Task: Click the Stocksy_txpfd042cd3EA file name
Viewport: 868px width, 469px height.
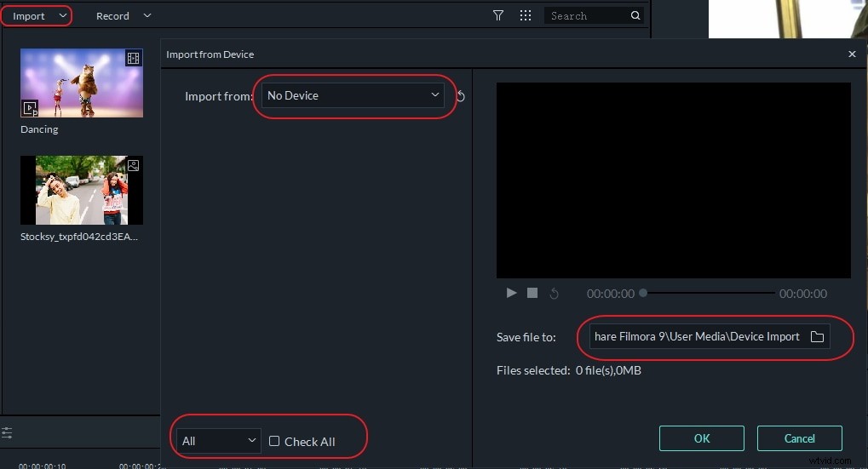Action: coord(79,237)
